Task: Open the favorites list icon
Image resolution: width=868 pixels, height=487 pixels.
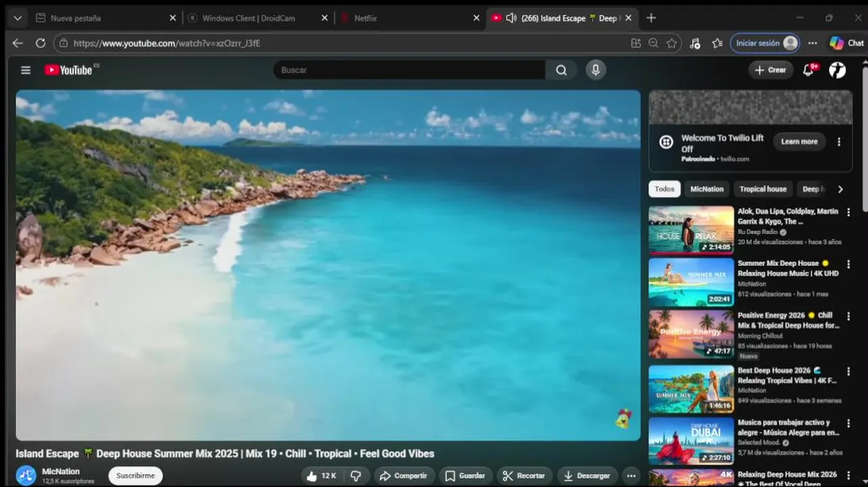Action: [717, 43]
